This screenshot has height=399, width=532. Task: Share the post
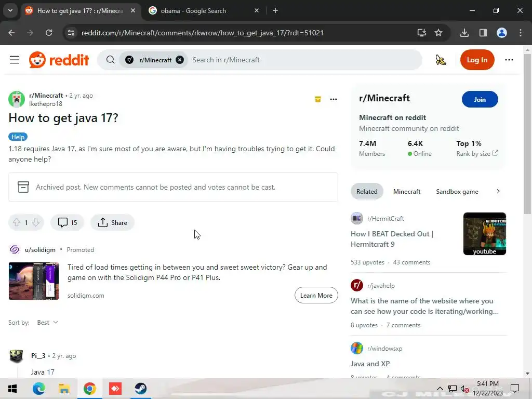pos(112,222)
